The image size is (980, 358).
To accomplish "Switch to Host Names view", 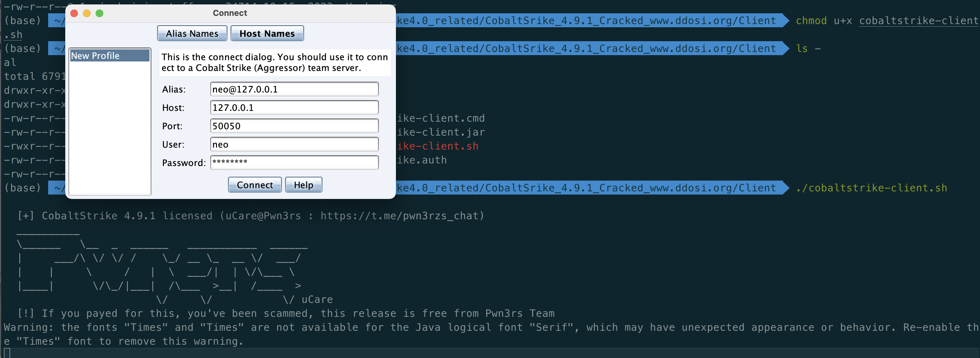I will point(267,34).
